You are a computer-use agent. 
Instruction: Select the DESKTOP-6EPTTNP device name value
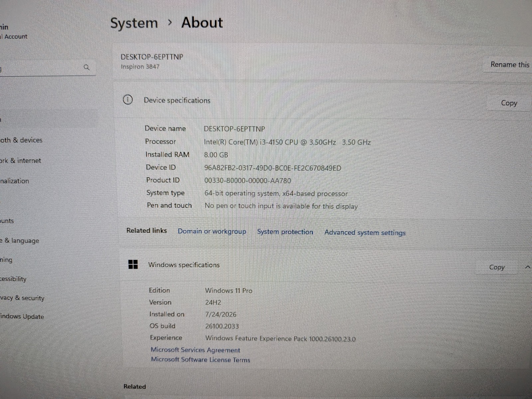(x=234, y=129)
